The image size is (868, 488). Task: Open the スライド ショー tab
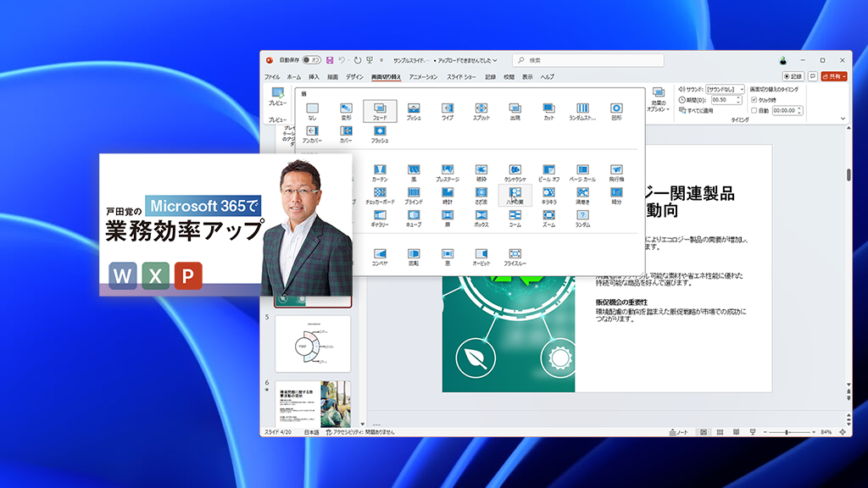click(x=461, y=77)
